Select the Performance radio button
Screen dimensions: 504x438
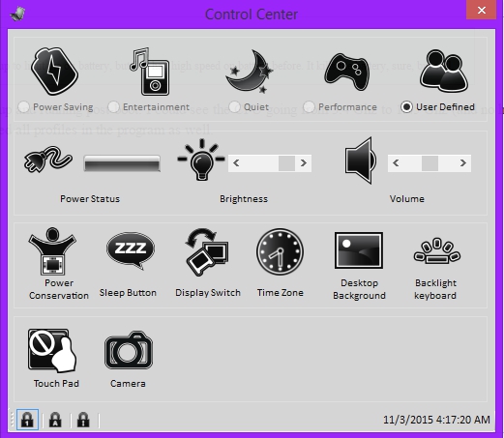(309, 106)
